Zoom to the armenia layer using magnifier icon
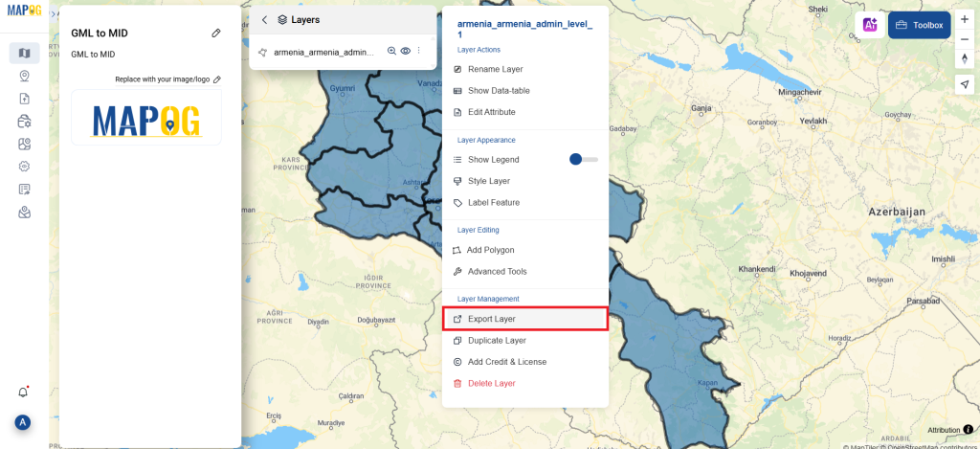Screen dimensions: 980x449 coord(391,52)
